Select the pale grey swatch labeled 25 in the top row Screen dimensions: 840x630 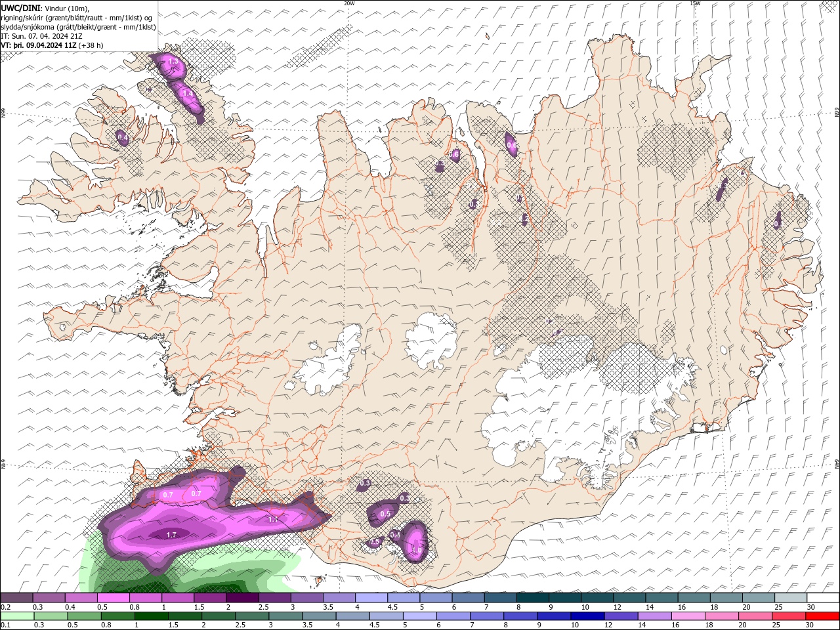pyautogui.click(x=789, y=598)
